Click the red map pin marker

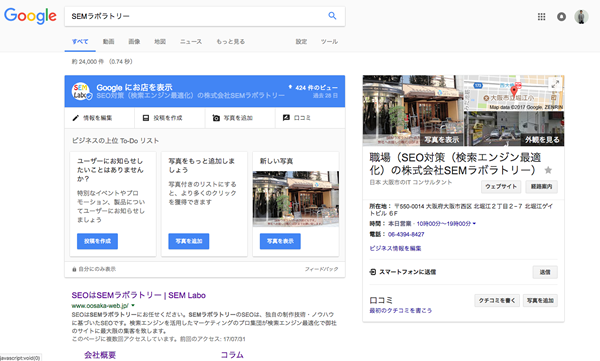(514, 91)
